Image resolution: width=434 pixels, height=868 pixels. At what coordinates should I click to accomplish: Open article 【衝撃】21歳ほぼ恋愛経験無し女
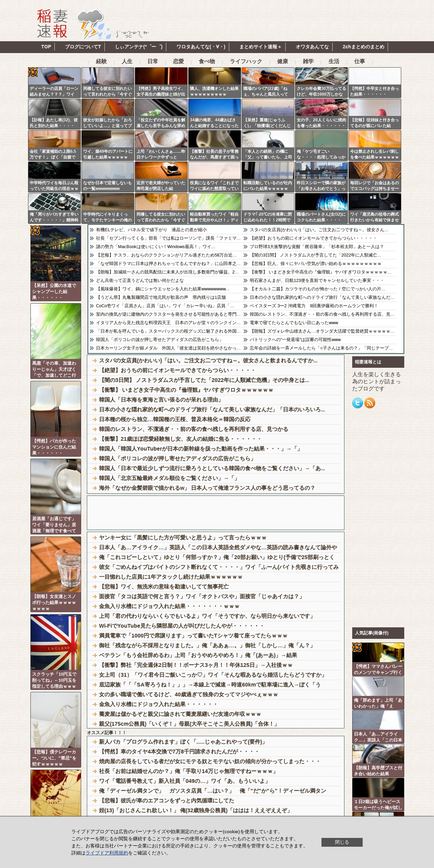tap(180, 439)
